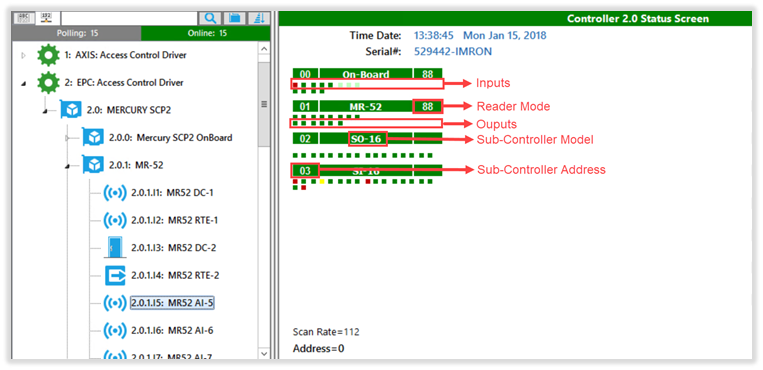Click the blue folder toolbar icon
This screenshot has height=370, width=763.
pos(235,18)
